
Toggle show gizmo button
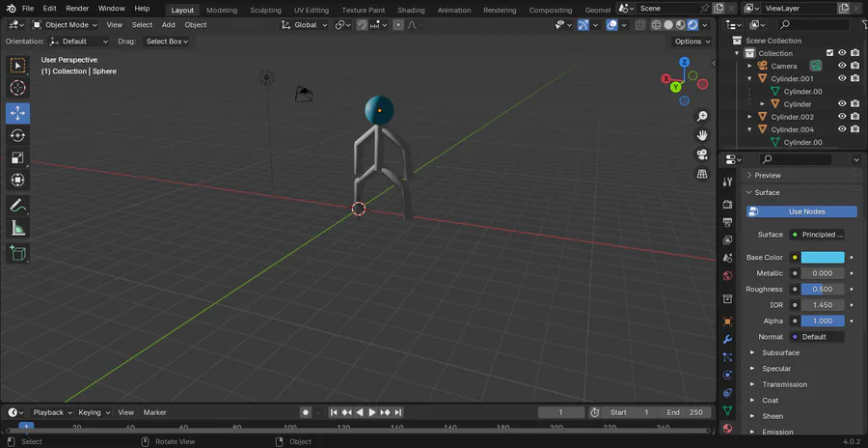583,25
